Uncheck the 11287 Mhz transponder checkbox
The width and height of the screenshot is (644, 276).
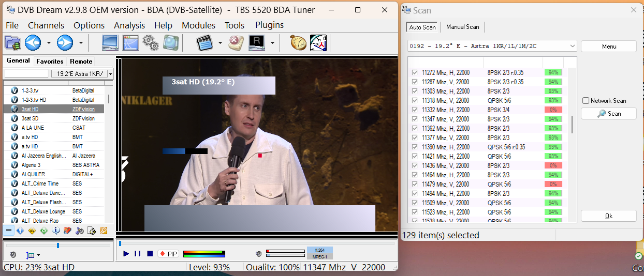pos(414,82)
